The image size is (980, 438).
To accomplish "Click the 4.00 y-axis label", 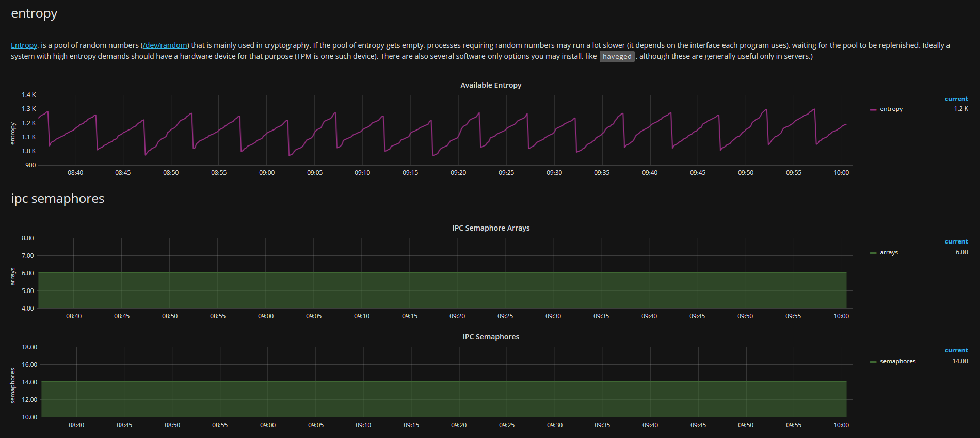I will [x=28, y=309].
